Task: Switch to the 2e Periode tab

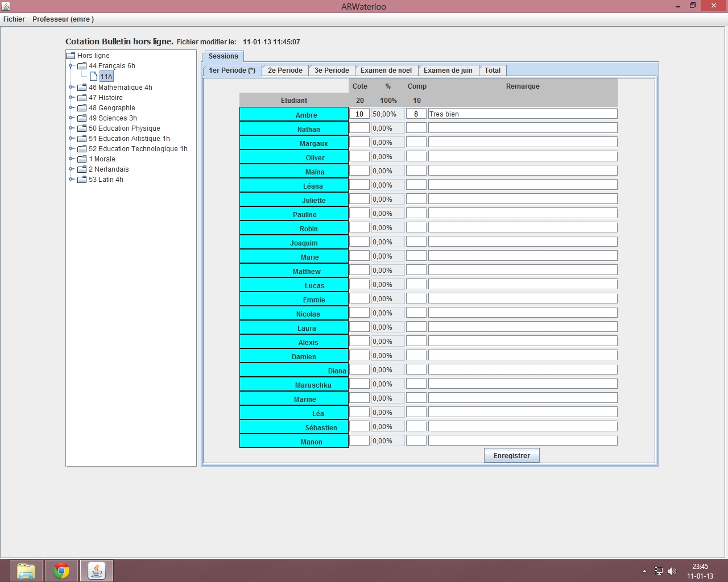Action: click(x=285, y=70)
